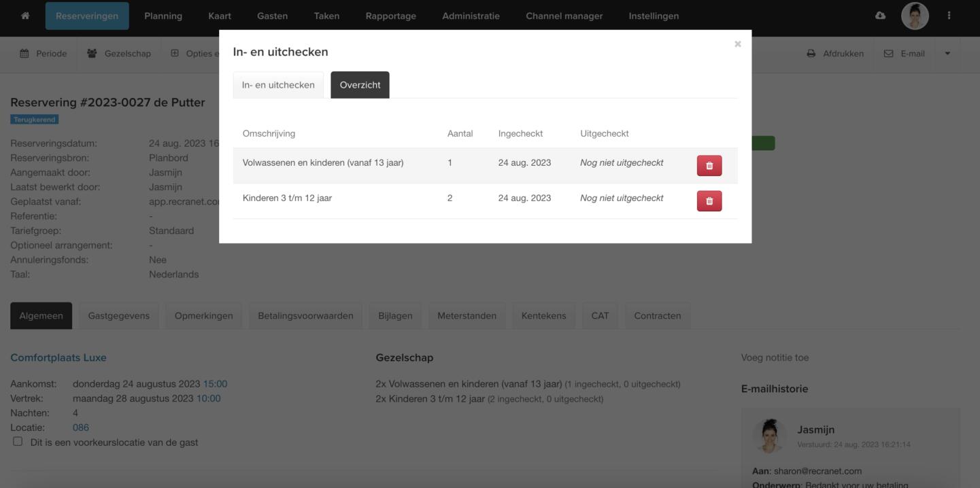The image size is (980, 488).
Task: Click the home icon in the top navigation
Action: click(25, 16)
